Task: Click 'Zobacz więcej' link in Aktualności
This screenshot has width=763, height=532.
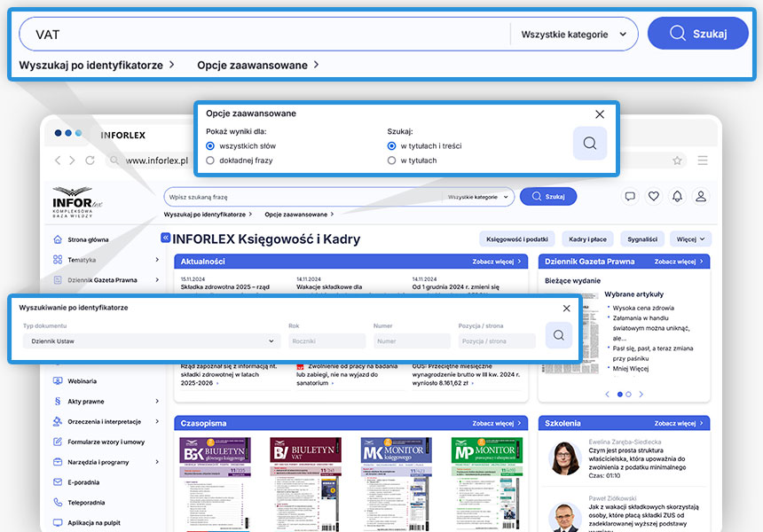Action: (x=497, y=262)
